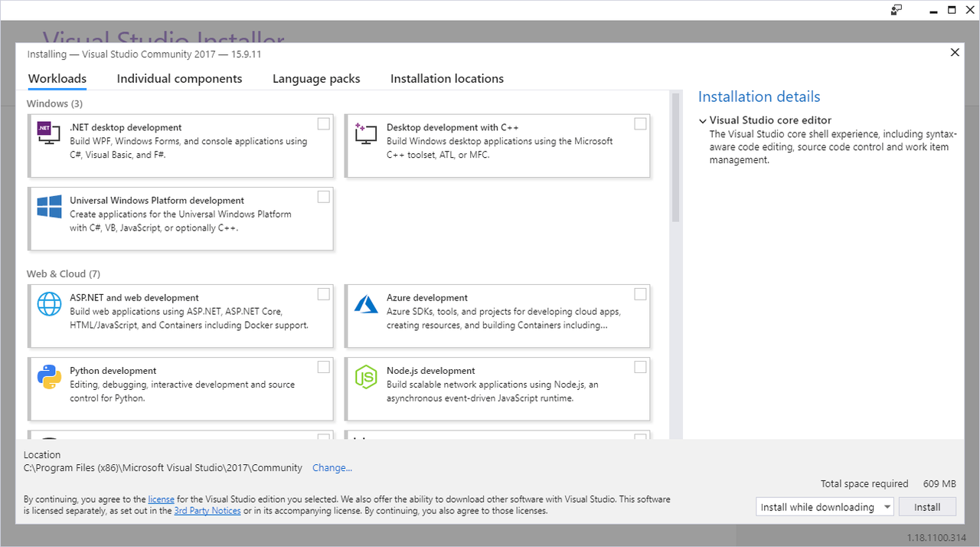This screenshot has height=547, width=980.
Task: Click the Node.js hexagon icon
Action: point(366,377)
